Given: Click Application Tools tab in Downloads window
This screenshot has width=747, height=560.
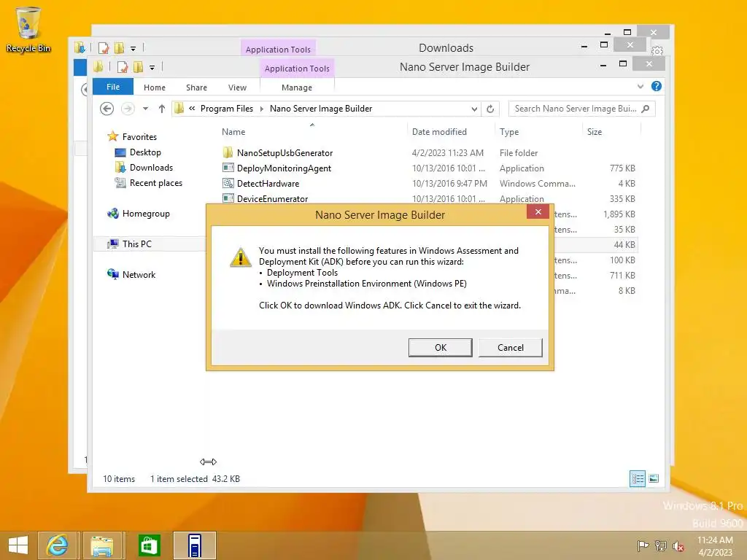Looking at the screenshot, I should 278,49.
